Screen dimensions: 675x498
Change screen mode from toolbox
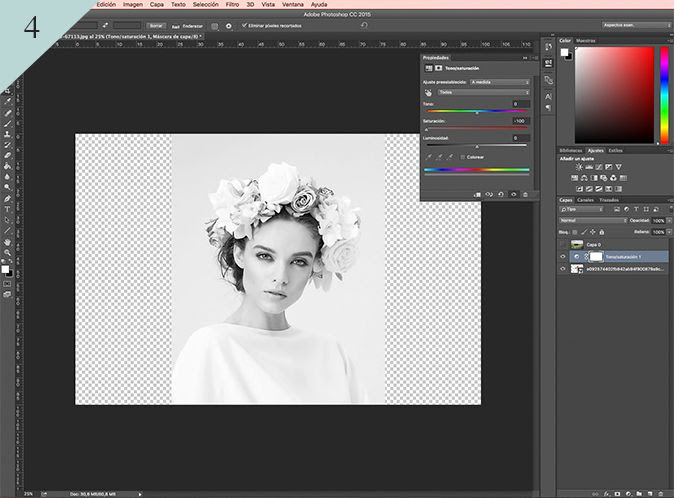coord(7,294)
